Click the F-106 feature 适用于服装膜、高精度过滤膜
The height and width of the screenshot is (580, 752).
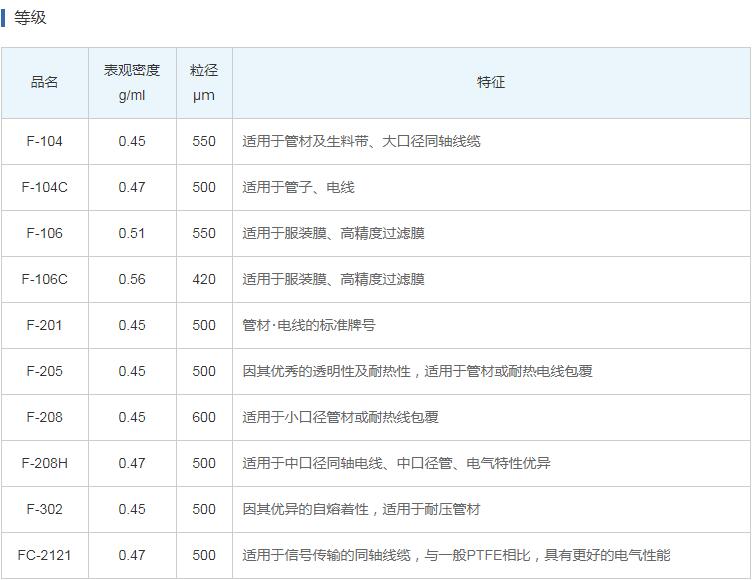(x=333, y=234)
